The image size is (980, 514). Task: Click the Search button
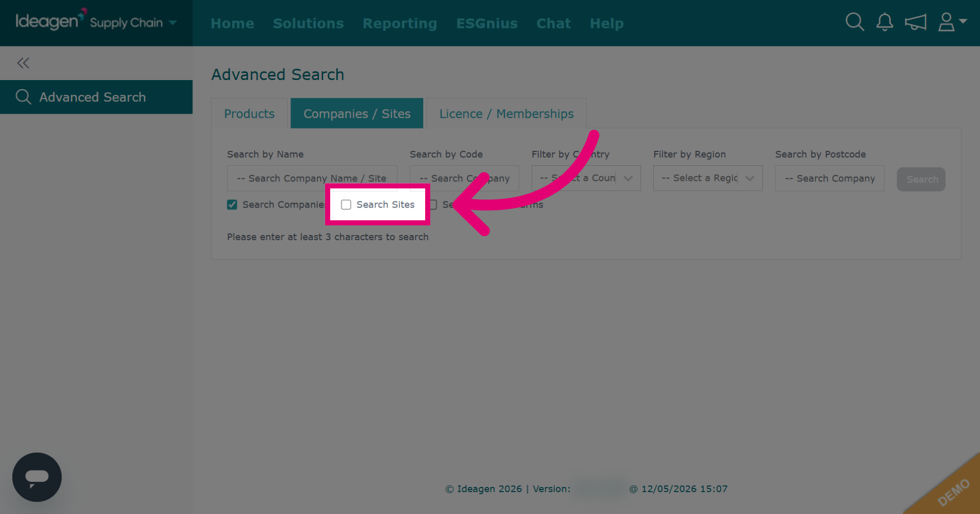pos(921,179)
